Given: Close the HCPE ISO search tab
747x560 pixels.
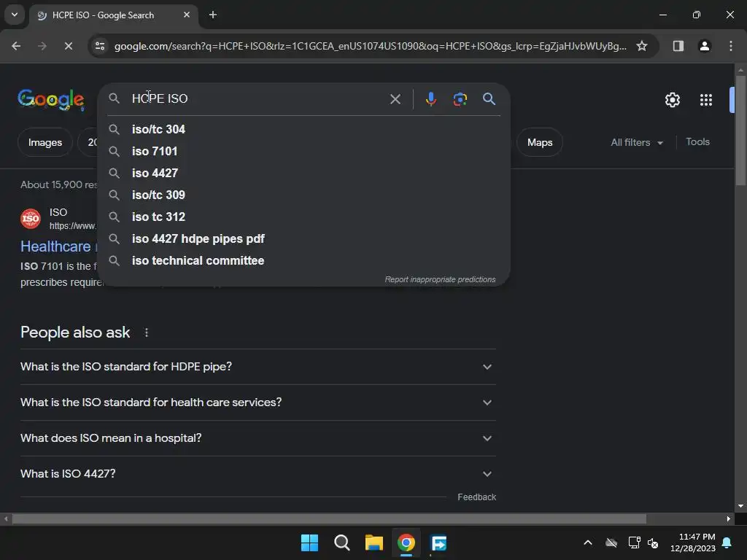Looking at the screenshot, I should [187, 15].
